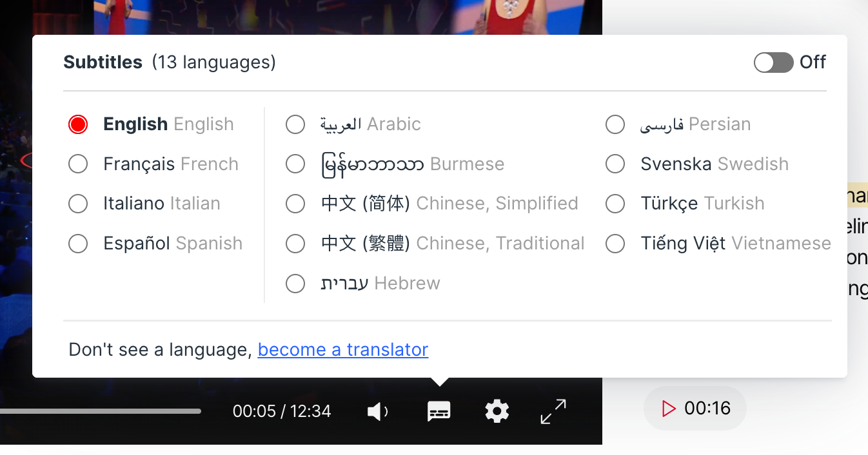Select Chinese Simplified subtitles
The height and width of the screenshot is (455, 868).
click(x=295, y=203)
